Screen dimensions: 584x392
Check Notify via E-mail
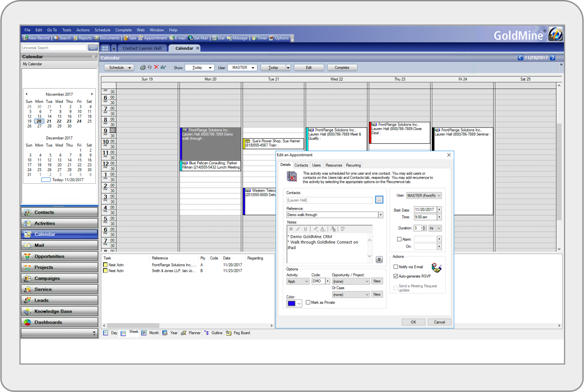tap(396, 267)
